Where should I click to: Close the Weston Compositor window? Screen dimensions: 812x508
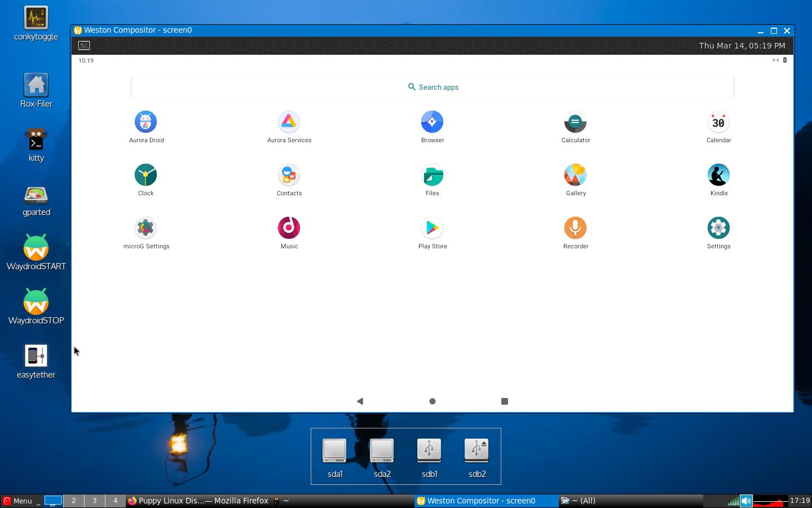pyautogui.click(x=787, y=30)
